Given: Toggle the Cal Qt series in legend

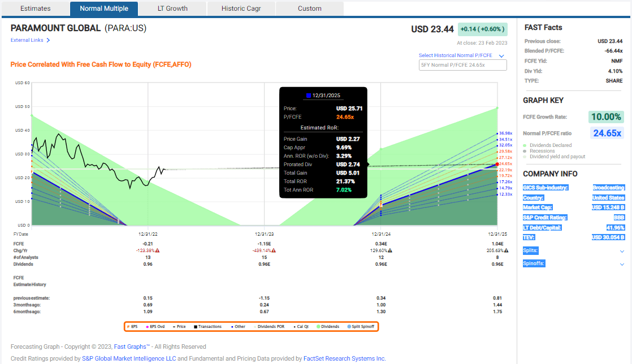Looking at the screenshot, I should tap(301, 327).
